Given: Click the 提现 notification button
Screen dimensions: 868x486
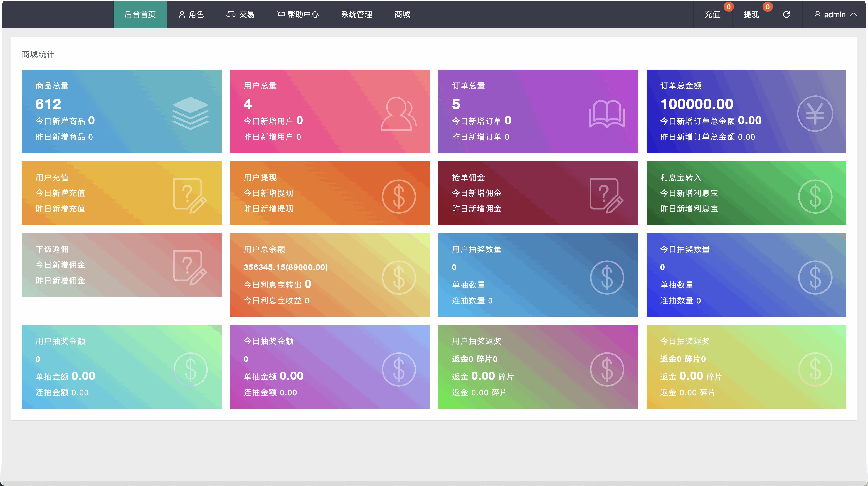Looking at the screenshot, I should coord(751,14).
